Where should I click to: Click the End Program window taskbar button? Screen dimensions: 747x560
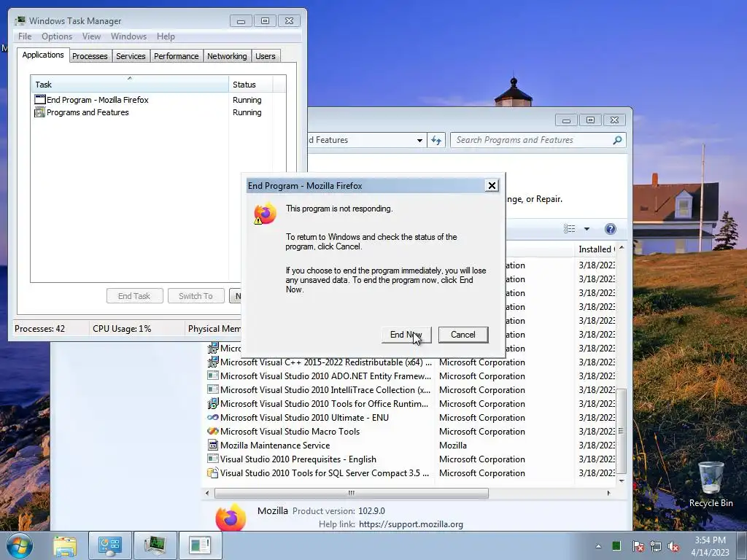tap(200, 545)
